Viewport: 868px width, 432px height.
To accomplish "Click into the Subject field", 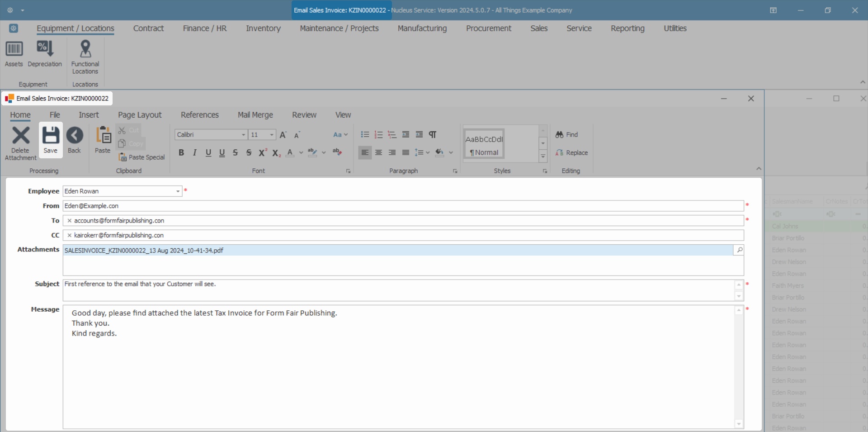I will 398,290.
